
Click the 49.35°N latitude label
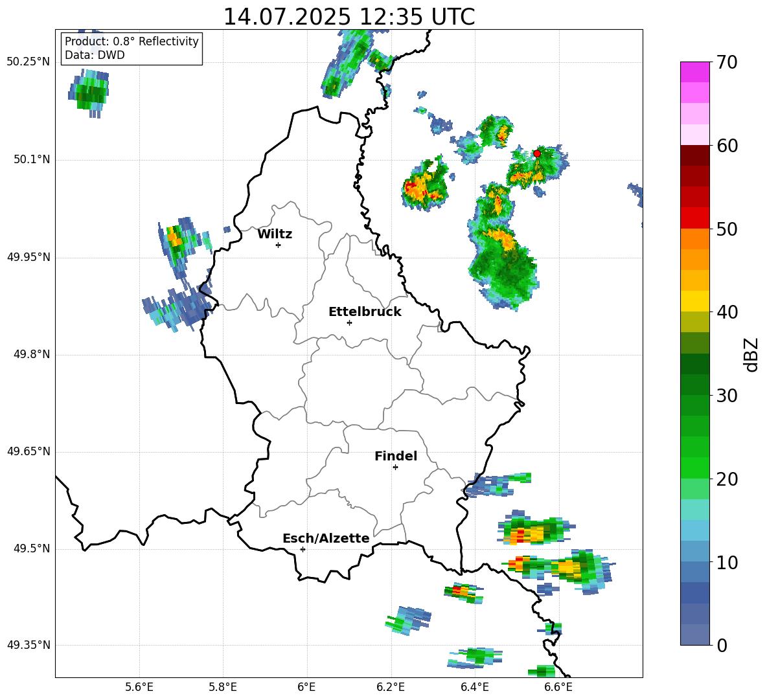[29, 645]
